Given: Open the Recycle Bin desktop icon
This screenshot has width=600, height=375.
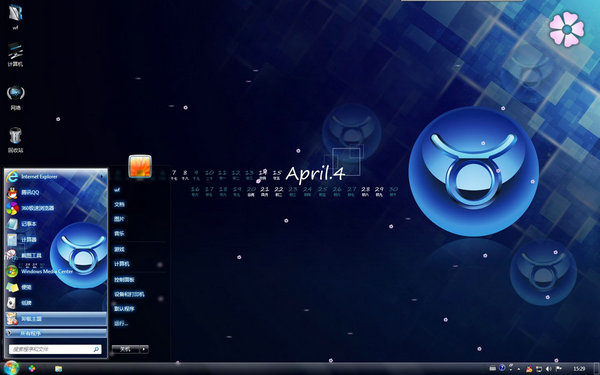Looking at the screenshot, I should (15, 140).
